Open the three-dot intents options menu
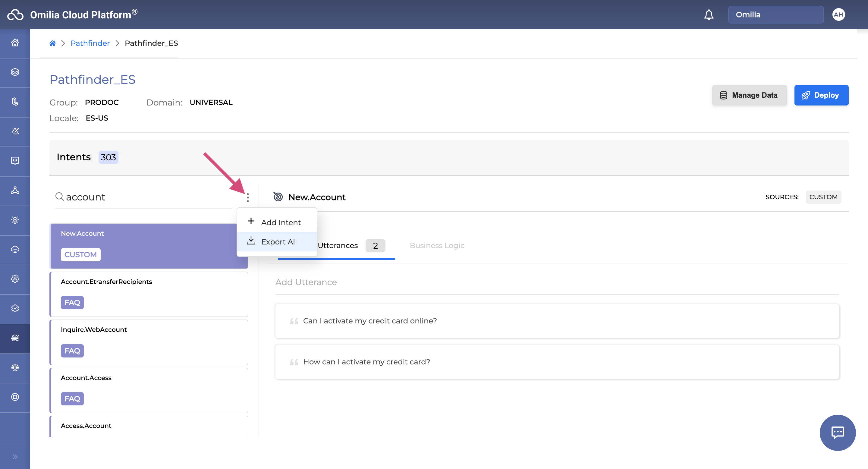The image size is (868, 469). pyautogui.click(x=248, y=197)
